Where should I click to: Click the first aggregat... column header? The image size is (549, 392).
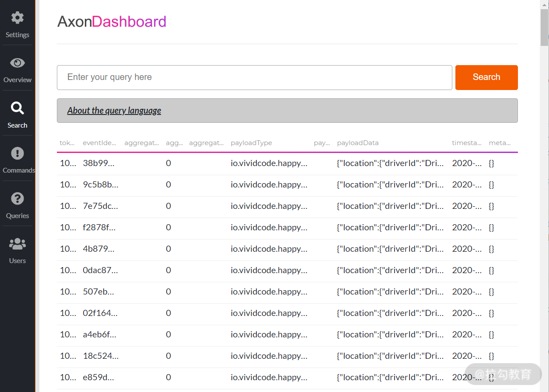point(142,143)
